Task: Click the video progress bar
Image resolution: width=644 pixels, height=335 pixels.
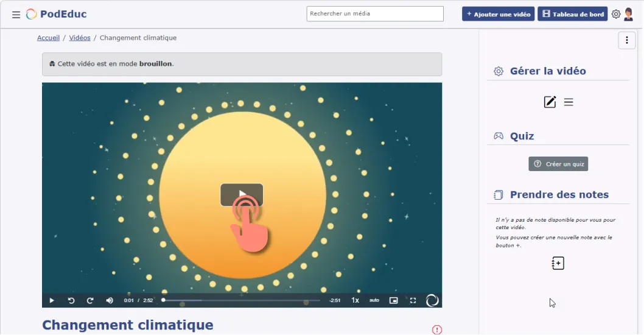Action: point(242,300)
